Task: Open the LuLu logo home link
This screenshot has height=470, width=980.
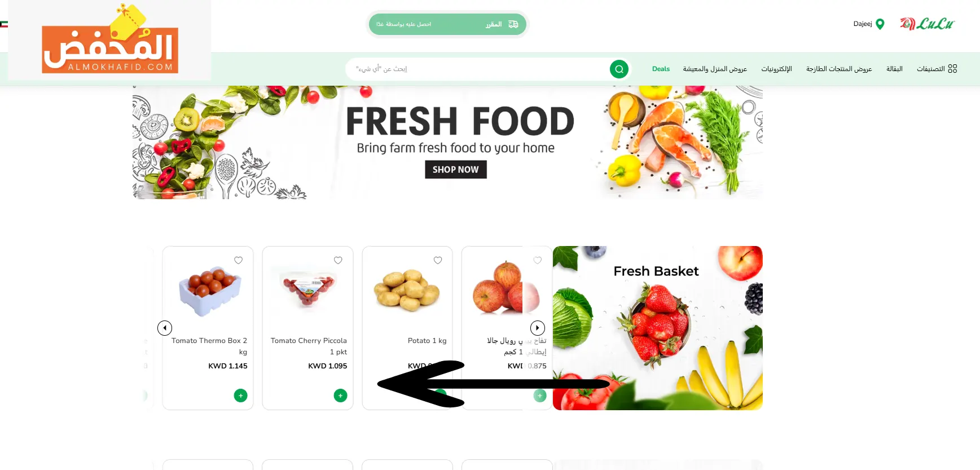Action: pos(927,24)
